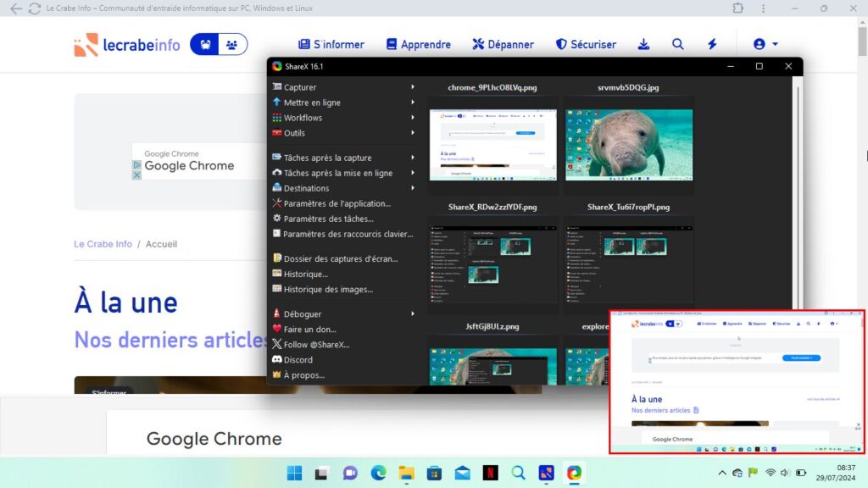Expand the Déboguer submenu arrow
Viewport: 868px width, 488px height.
[413, 313]
